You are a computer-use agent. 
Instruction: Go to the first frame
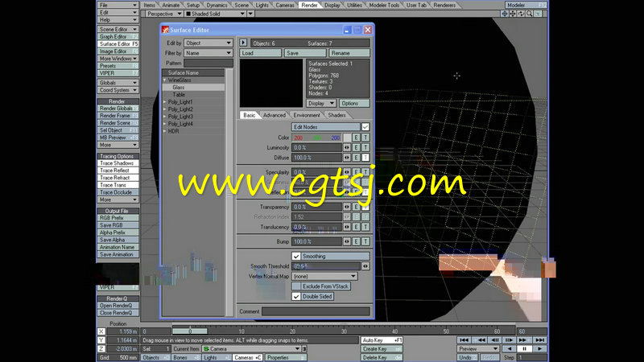click(464, 340)
